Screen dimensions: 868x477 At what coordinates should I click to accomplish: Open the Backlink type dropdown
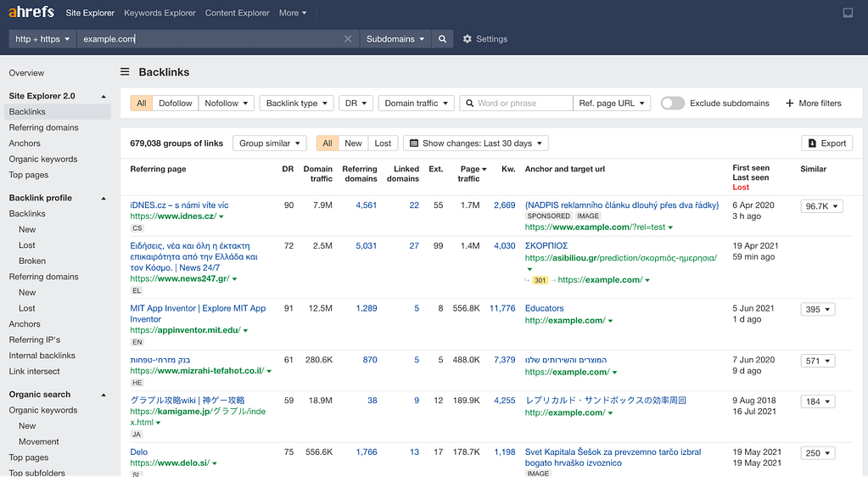(297, 103)
